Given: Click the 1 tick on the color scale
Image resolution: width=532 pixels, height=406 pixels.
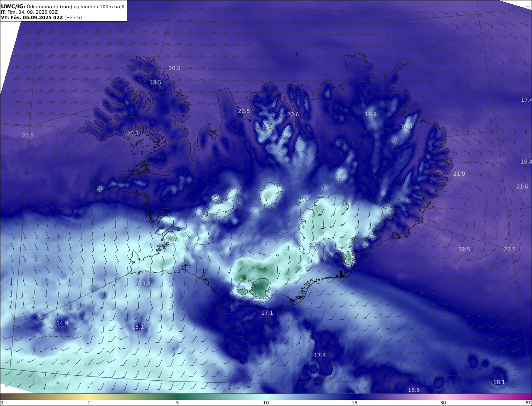Looking at the screenshot, I should click(x=89, y=403).
